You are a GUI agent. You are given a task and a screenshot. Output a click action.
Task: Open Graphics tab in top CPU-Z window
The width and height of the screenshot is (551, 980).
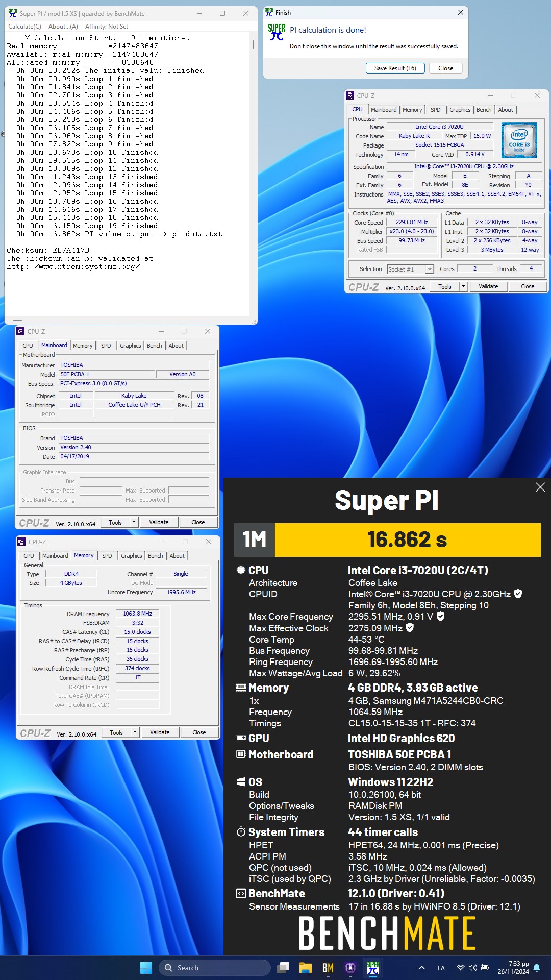coord(460,110)
